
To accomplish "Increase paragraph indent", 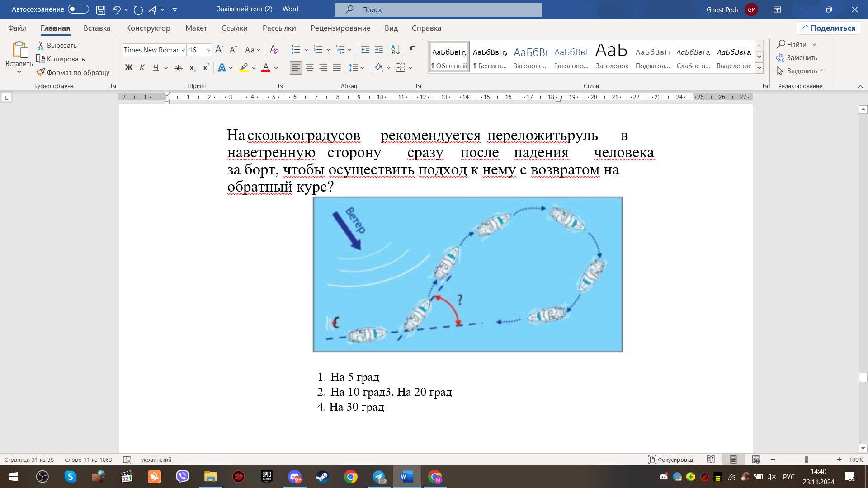I will tap(379, 50).
